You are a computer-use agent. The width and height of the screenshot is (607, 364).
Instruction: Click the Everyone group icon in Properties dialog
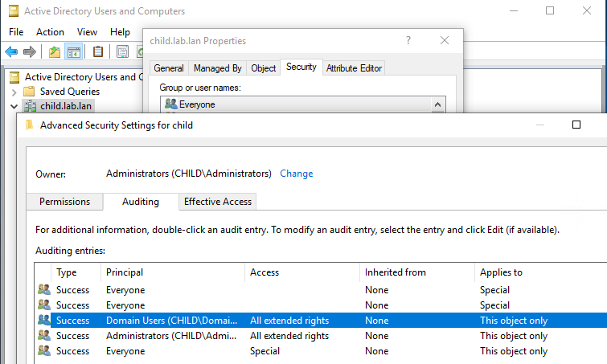170,104
